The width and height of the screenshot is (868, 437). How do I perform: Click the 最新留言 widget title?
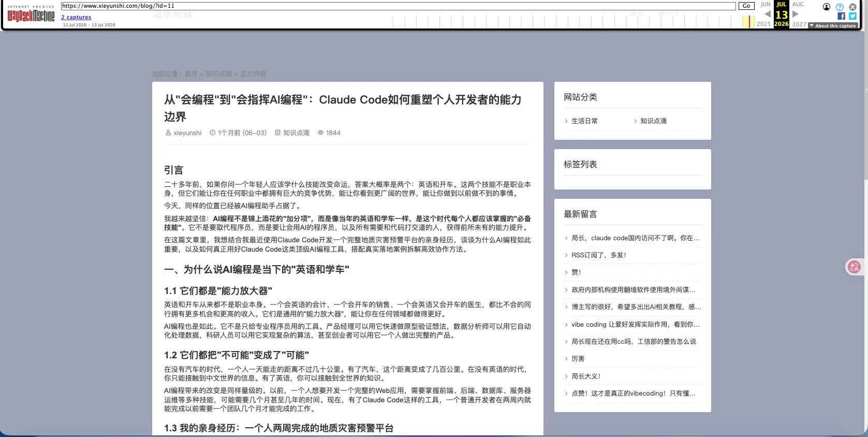(580, 214)
